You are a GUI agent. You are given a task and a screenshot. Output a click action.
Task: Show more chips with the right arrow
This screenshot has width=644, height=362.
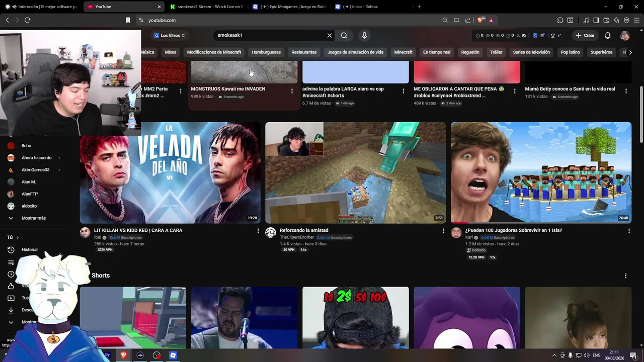coord(630,52)
